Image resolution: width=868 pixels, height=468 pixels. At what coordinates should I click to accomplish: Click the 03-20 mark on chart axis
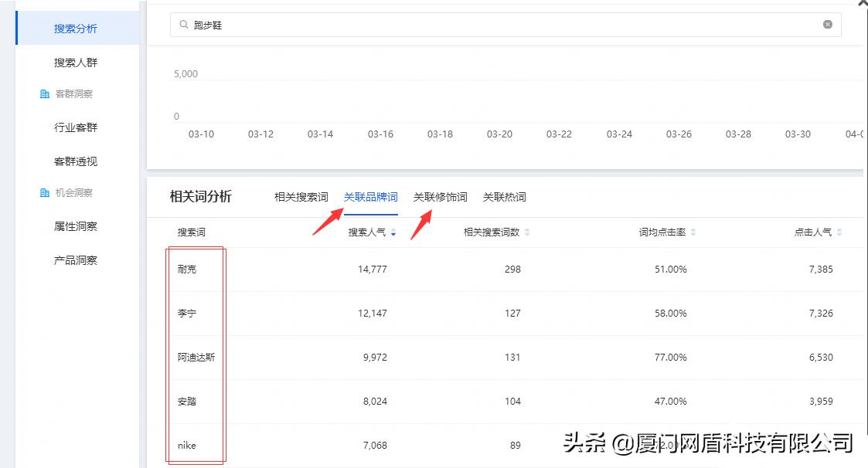499,134
